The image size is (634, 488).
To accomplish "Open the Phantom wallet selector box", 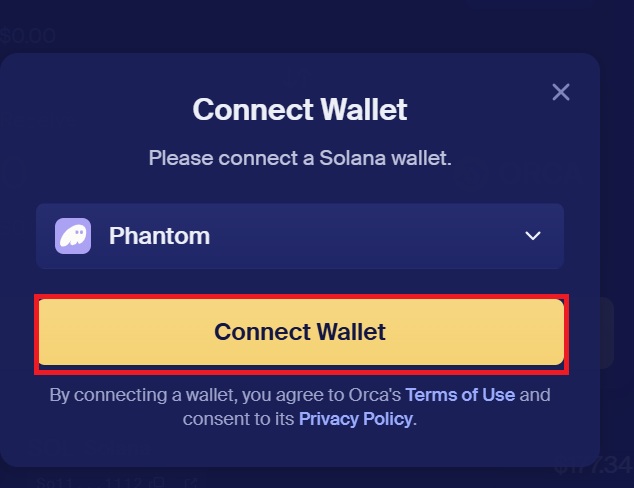I will click(300, 236).
